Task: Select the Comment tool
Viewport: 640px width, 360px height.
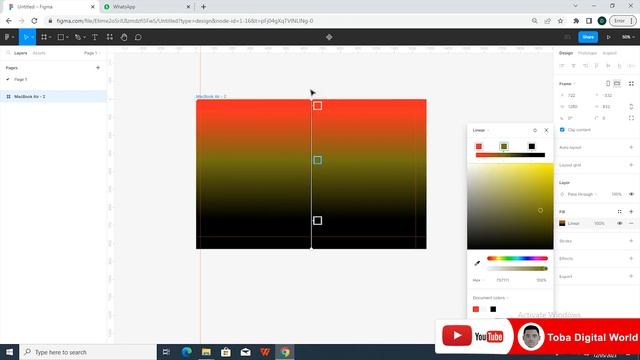Action: pos(138,37)
